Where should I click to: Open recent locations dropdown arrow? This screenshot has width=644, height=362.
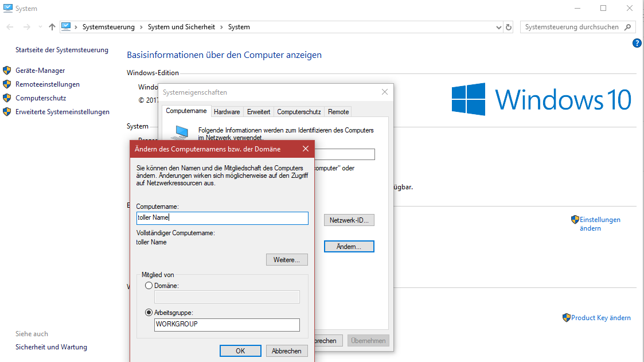click(x=40, y=27)
